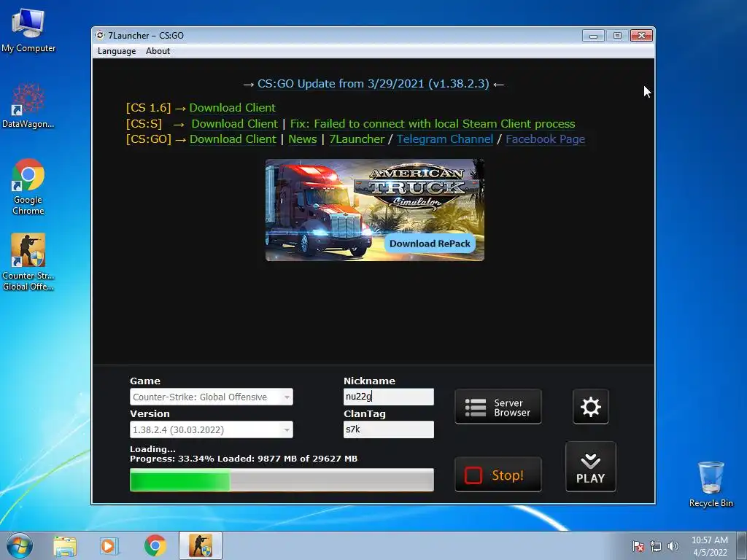
Task: Click Download RePack on the banner
Action: click(x=430, y=244)
